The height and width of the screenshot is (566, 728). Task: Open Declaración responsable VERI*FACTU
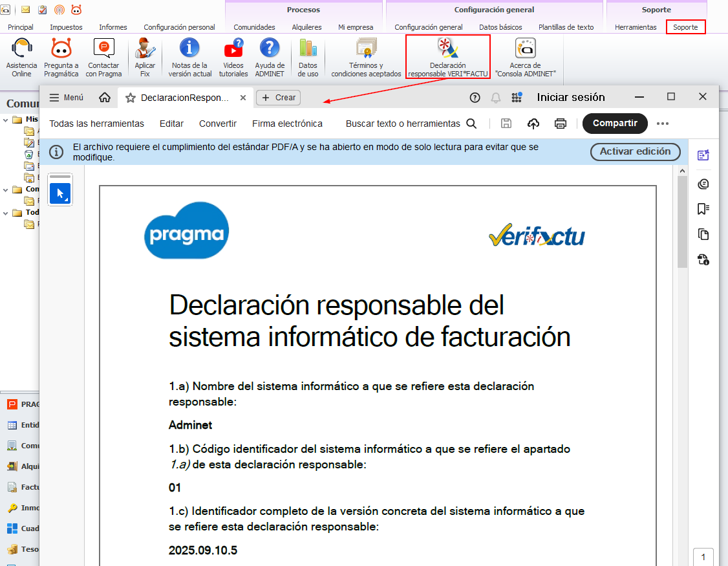coord(447,57)
